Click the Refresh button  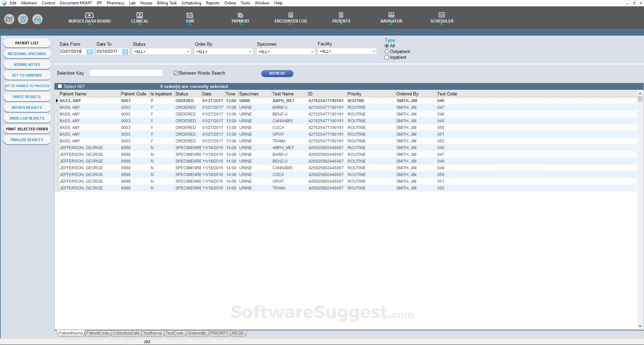[277, 73]
